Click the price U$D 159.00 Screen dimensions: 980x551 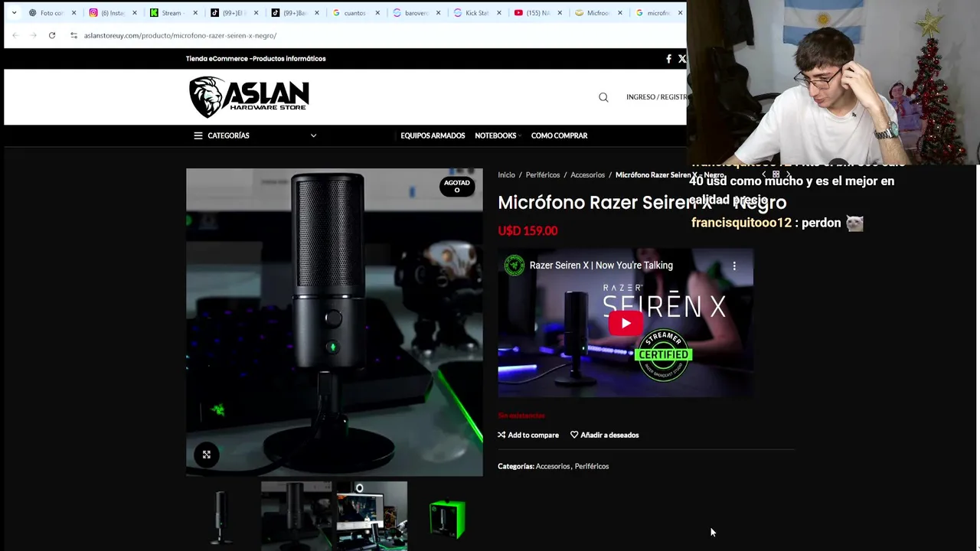pyautogui.click(x=528, y=230)
